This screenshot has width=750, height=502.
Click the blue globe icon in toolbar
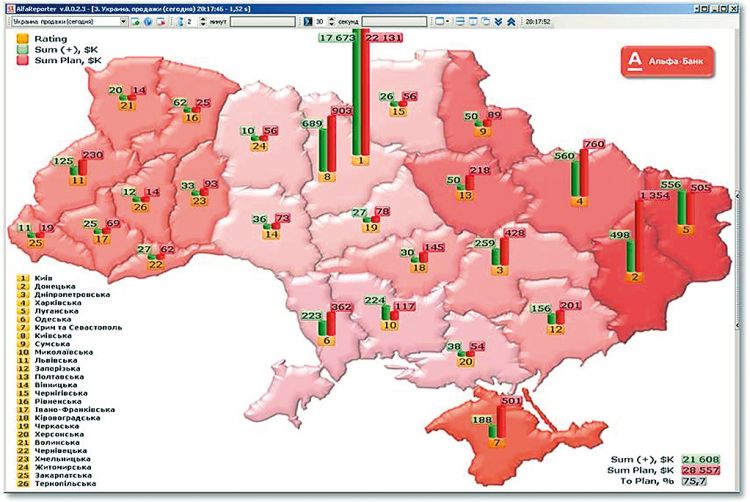pyautogui.click(x=147, y=20)
